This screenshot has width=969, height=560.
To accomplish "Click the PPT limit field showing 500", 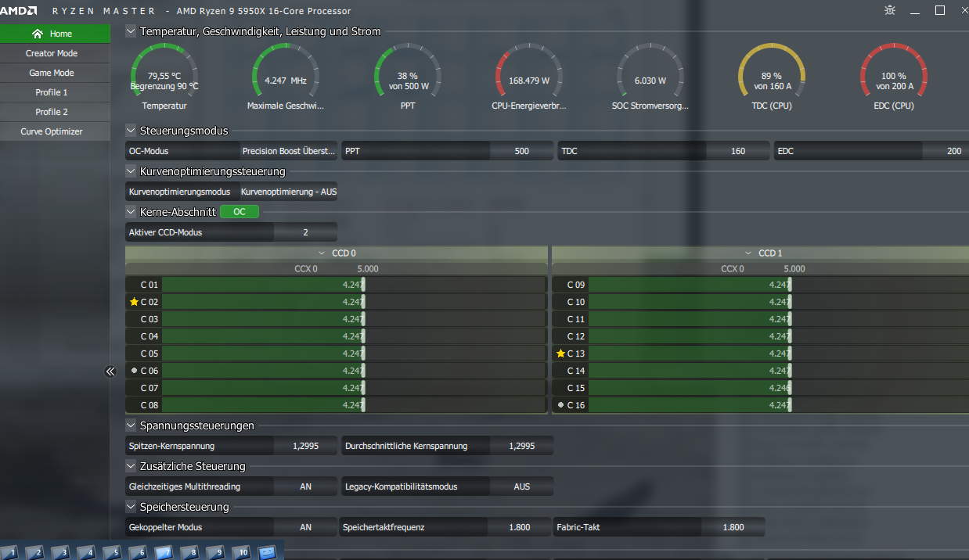I will (522, 151).
